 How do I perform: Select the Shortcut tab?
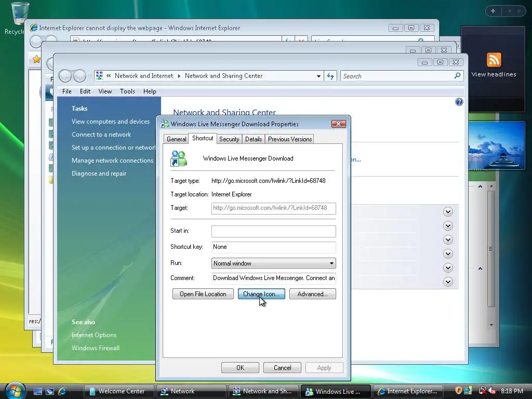(x=203, y=138)
